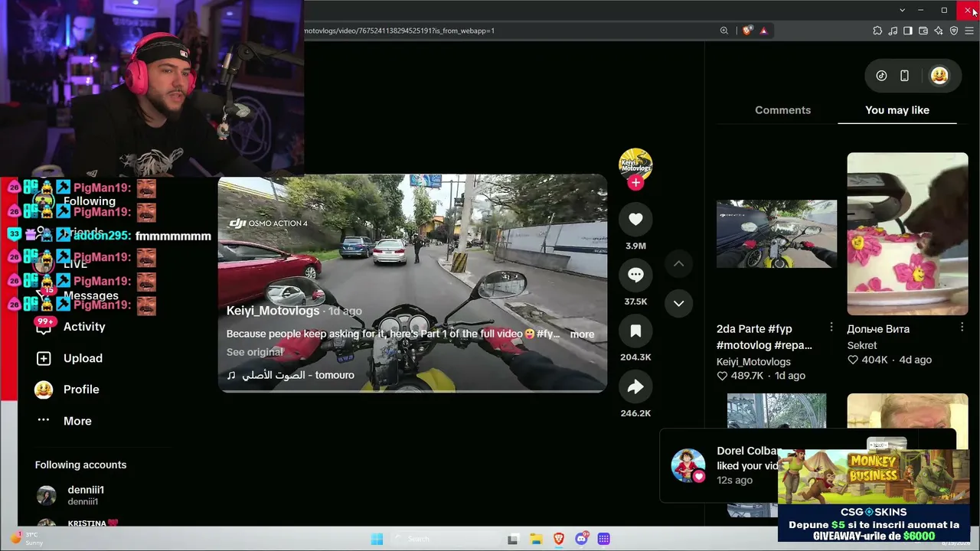
Task: Expand the video caption with more
Action: pyautogui.click(x=582, y=334)
